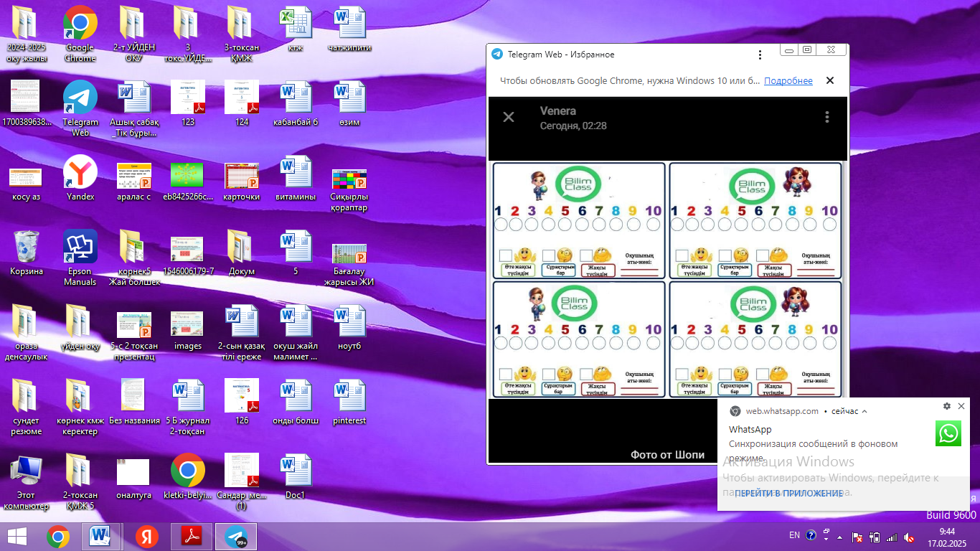The height and width of the screenshot is (551, 980).
Task: Click the Bilim Class worksheet image
Action: (x=667, y=280)
